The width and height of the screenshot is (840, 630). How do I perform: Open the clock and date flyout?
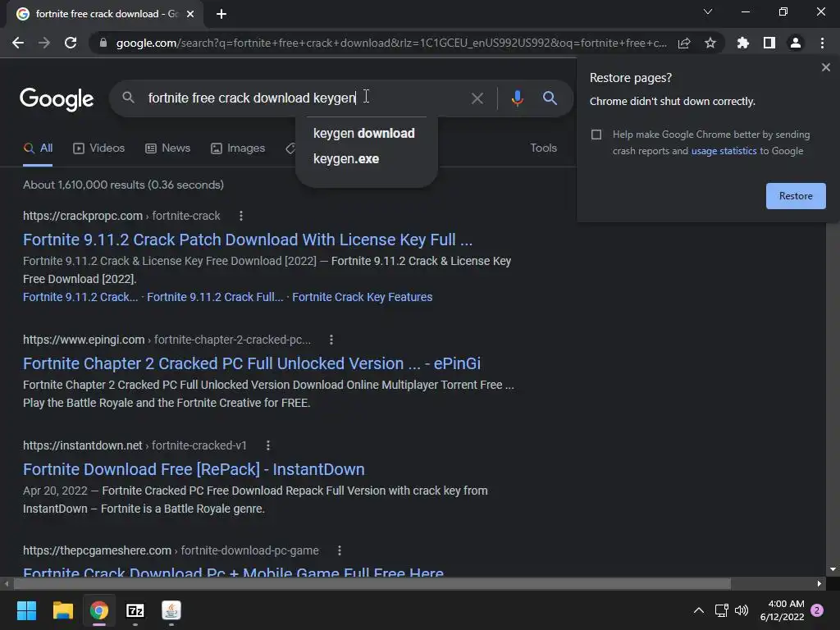(782, 610)
